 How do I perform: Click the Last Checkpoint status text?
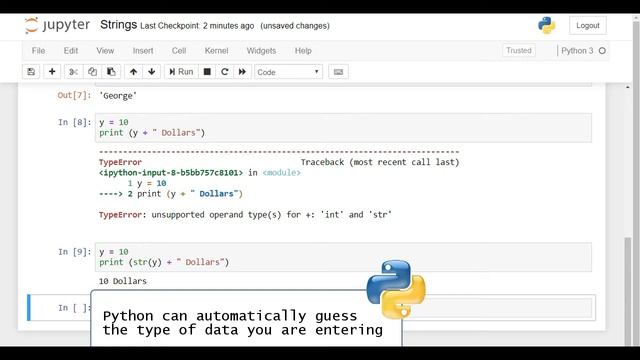point(197,26)
